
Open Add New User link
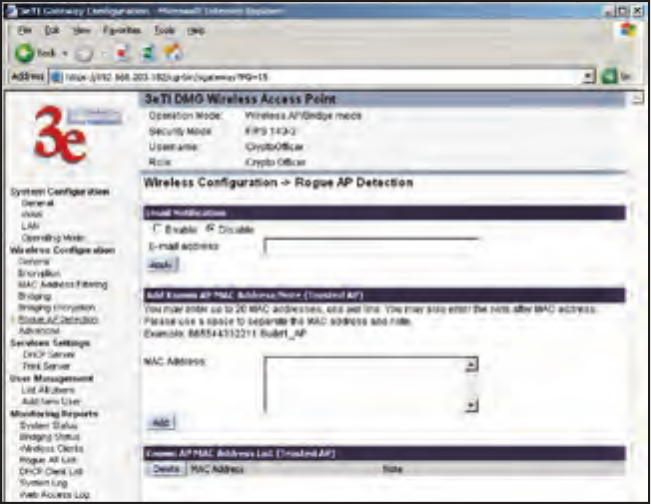pyautogui.click(x=51, y=401)
